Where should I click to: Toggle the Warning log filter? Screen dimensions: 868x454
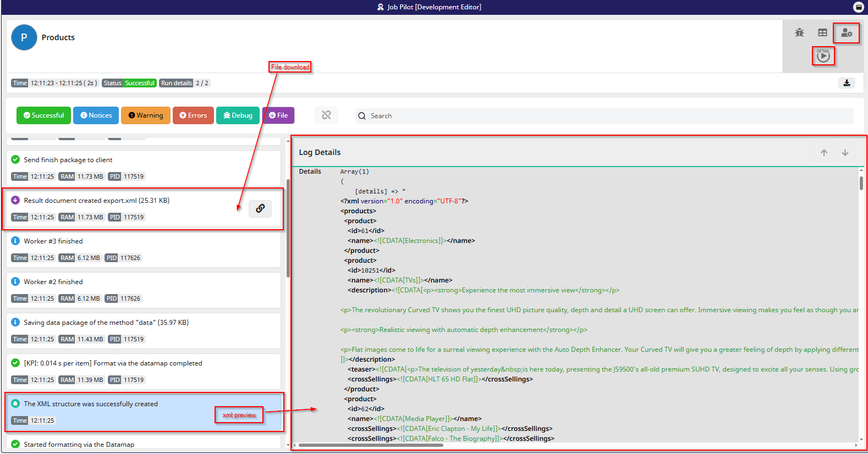(146, 115)
